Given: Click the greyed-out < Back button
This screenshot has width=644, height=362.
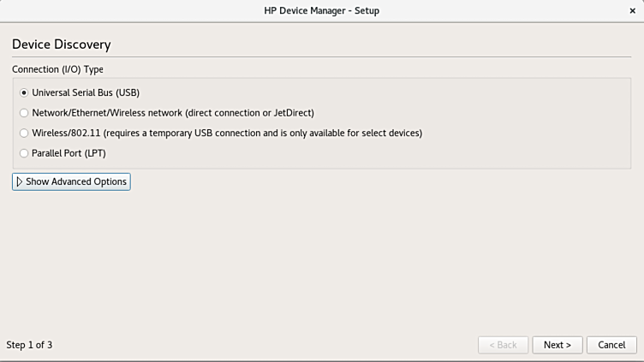Looking at the screenshot, I should pos(502,345).
